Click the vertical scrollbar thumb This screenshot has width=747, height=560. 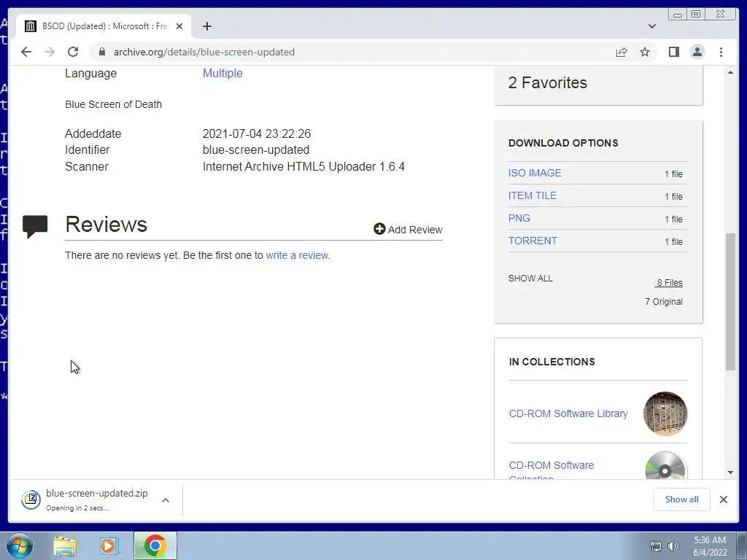[x=730, y=301]
